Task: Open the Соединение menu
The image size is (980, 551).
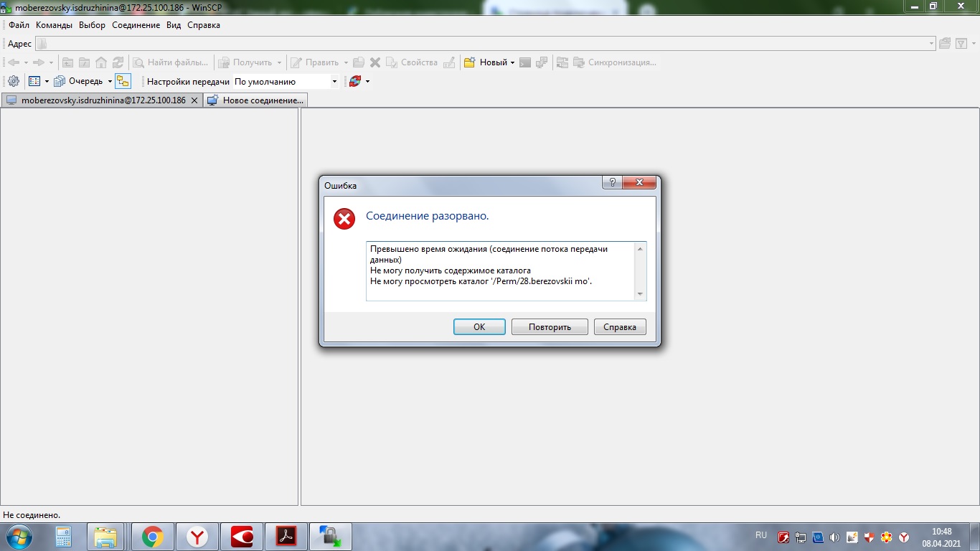Action: (x=136, y=25)
